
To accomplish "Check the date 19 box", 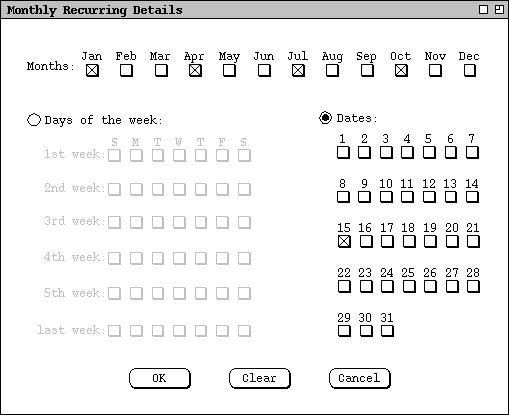I will pos(430,241).
